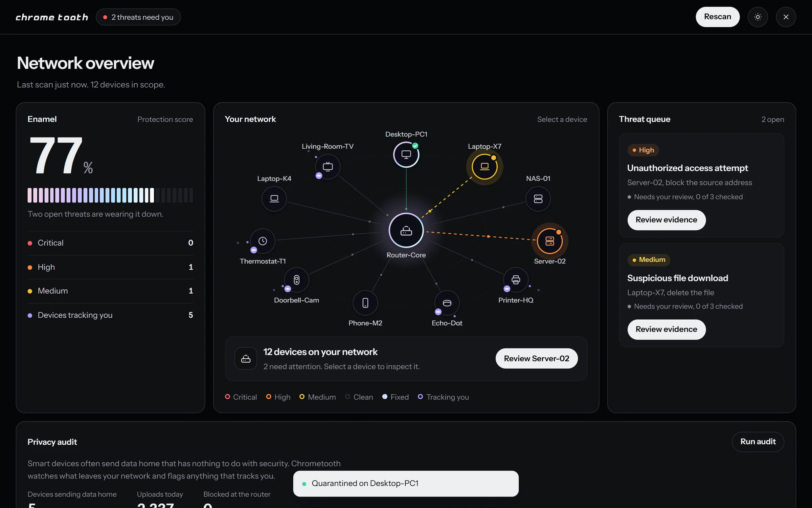812x508 pixels.
Task: Select the Thermostat-T1 device node
Action: point(263,241)
